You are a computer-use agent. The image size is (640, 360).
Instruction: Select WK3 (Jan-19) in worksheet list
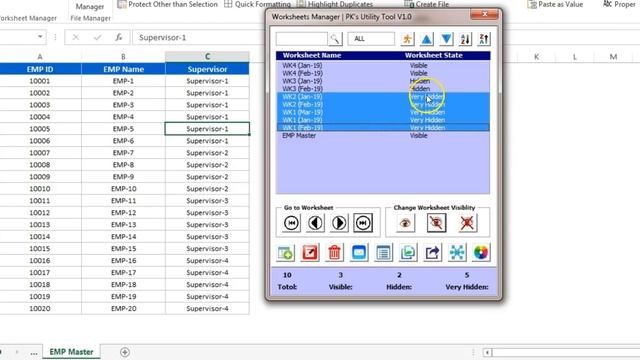click(x=382, y=81)
